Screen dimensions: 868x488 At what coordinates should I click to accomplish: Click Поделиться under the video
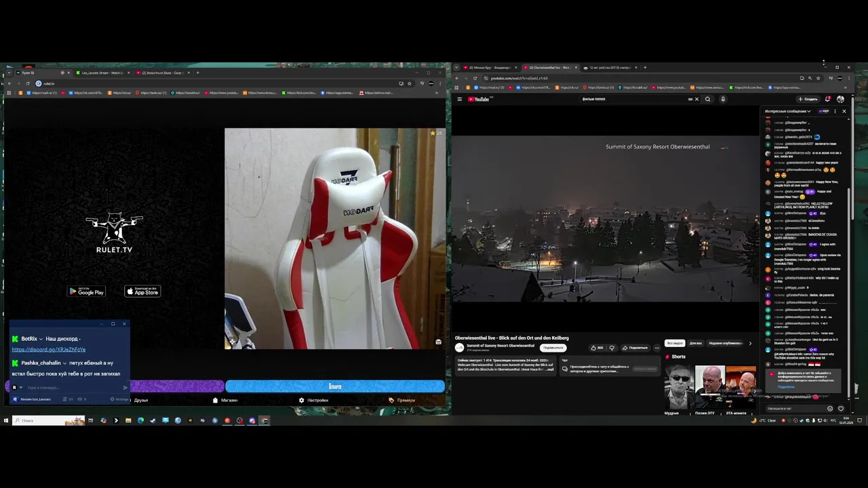[635, 348]
